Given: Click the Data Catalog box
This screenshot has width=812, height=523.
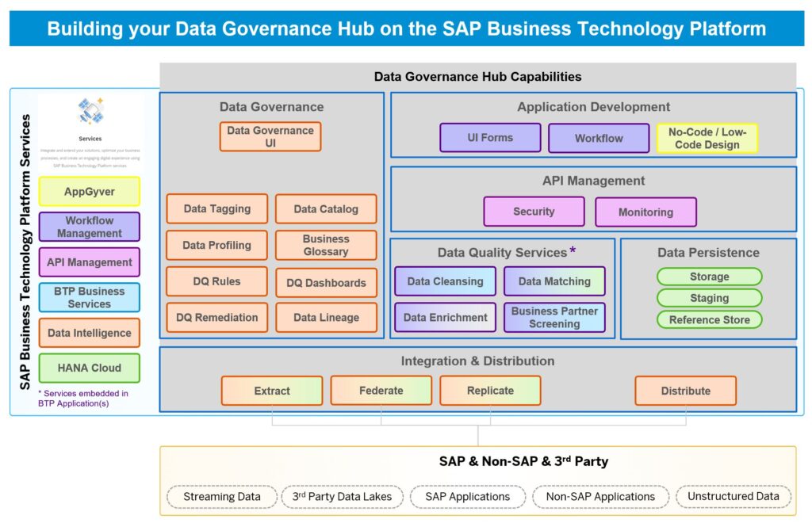Looking at the screenshot, I should coord(326,209).
